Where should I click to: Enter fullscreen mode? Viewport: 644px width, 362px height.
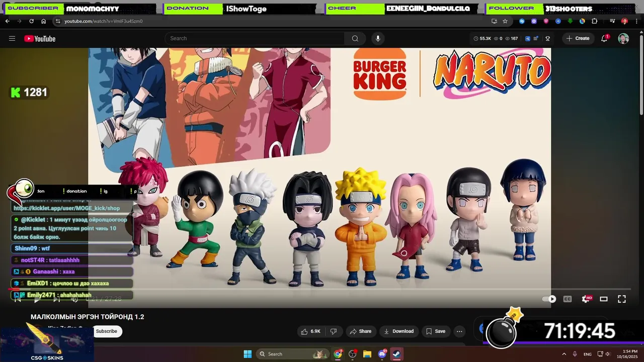pyautogui.click(x=622, y=299)
